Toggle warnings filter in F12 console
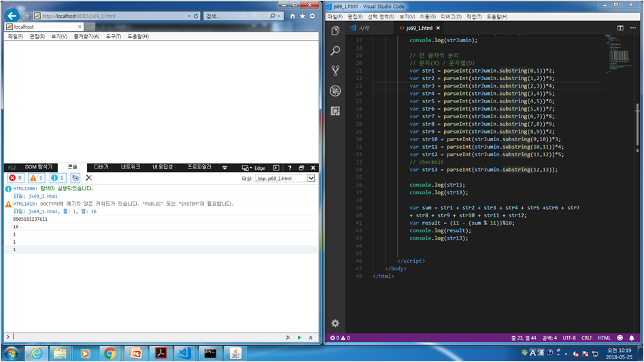Screen dimensions: 644x362 37,178
